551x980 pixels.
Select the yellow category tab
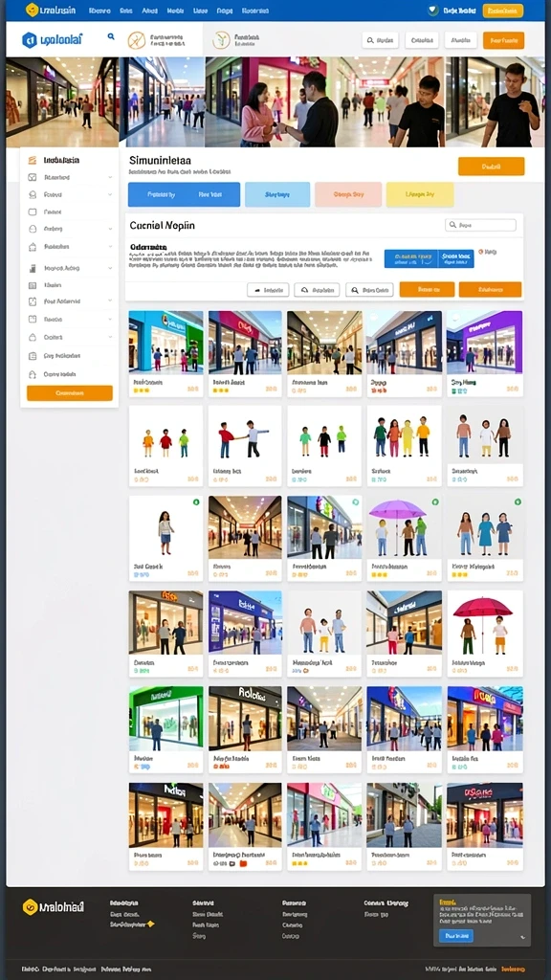tap(420, 195)
